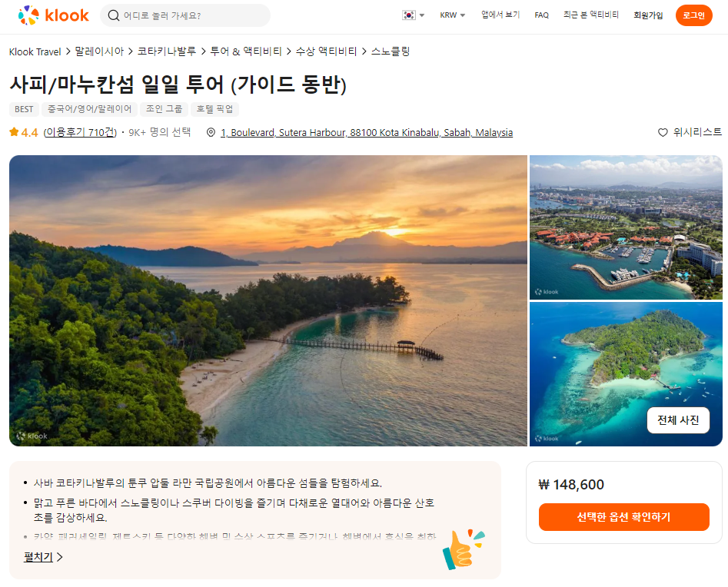Click 앱에서 보기 in header
728x587 pixels.
tap(500, 15)
